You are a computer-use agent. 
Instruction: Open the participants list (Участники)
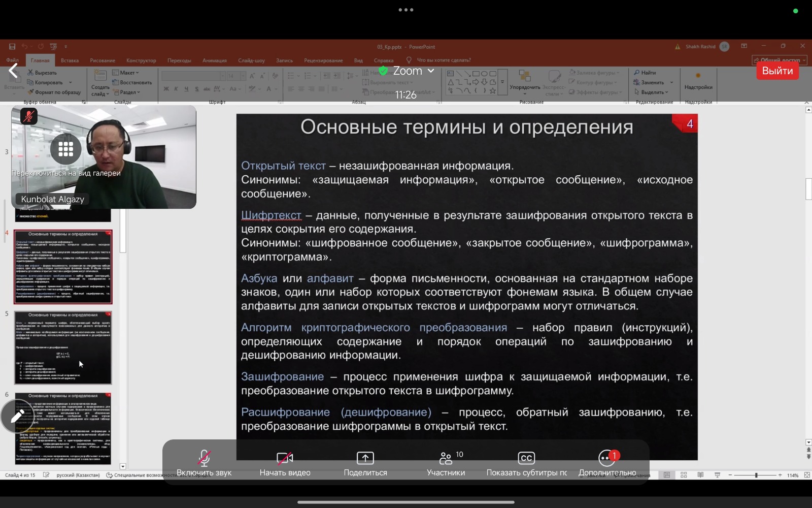tap(446, 459)
